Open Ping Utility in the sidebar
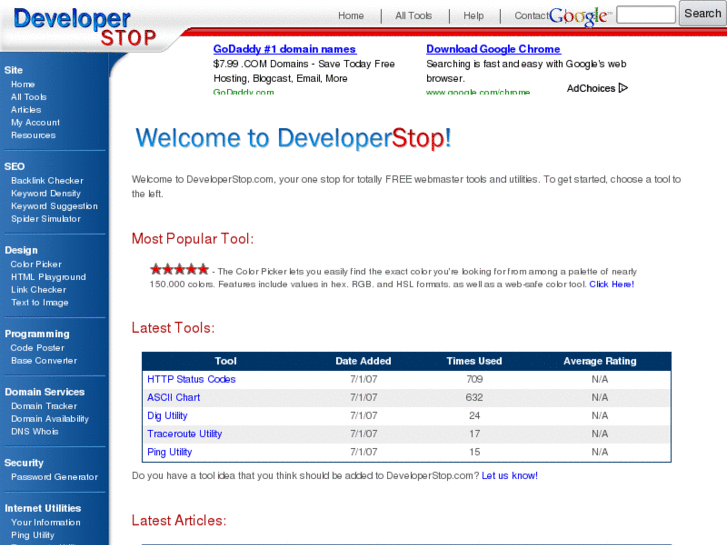Viewport: 727px width, 545px height. pos(32,535)
